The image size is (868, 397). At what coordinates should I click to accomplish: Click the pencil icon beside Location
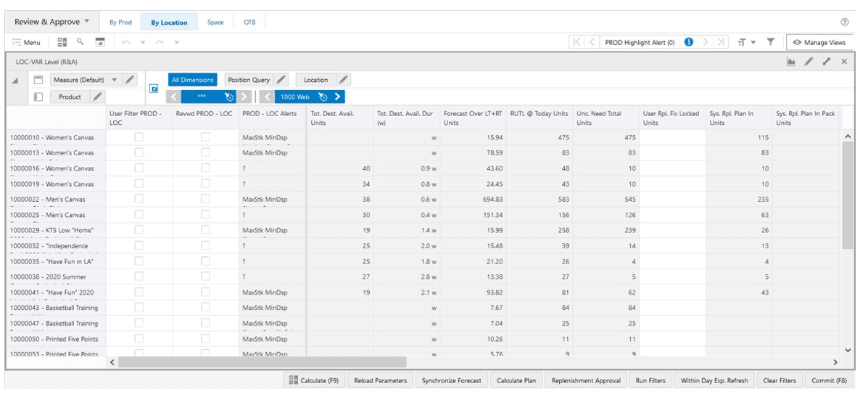tap(344, 80)
